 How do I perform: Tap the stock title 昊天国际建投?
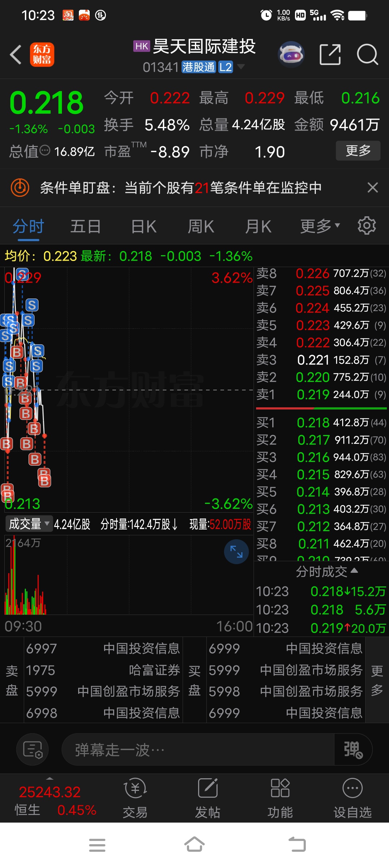coord(204,46)
